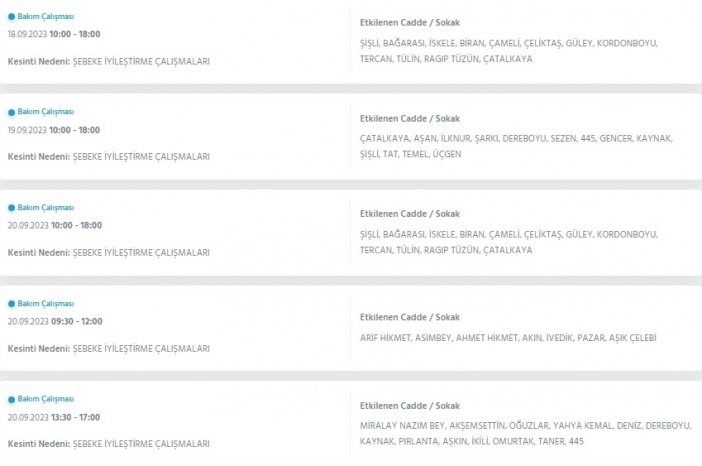Click Kesinti Nedeni line on the 19.09.2023 card
The height and width of the screenshot is (466, 702).
(x=108, y=157)
